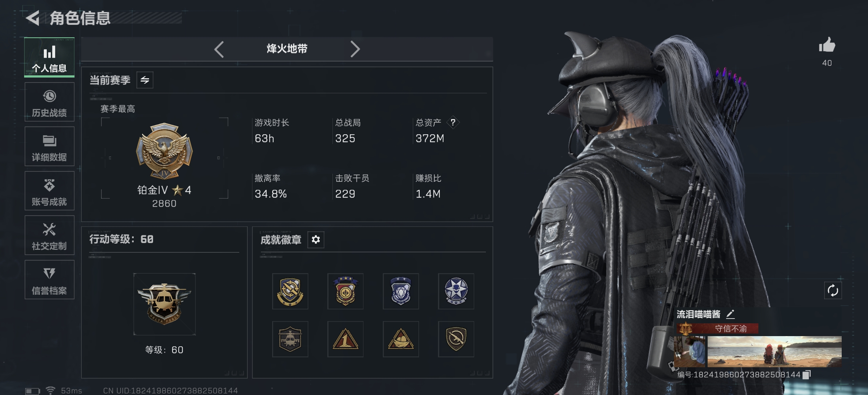Click the 铂金IV rank emblem

click(164, 151)
